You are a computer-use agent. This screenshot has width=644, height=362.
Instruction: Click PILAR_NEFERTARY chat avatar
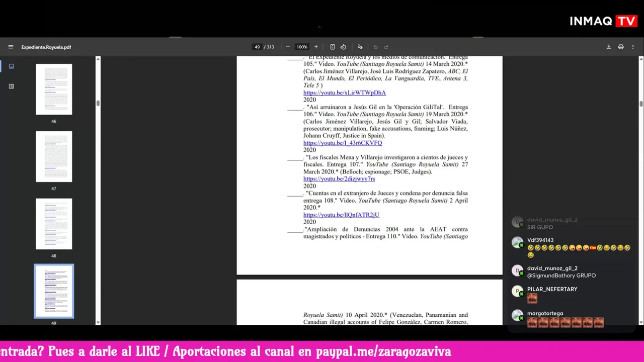[x=518, y=292]
